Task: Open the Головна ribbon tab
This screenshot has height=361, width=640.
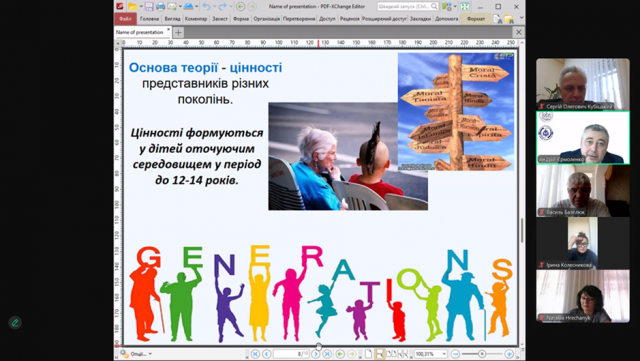Action: [149, 19]
